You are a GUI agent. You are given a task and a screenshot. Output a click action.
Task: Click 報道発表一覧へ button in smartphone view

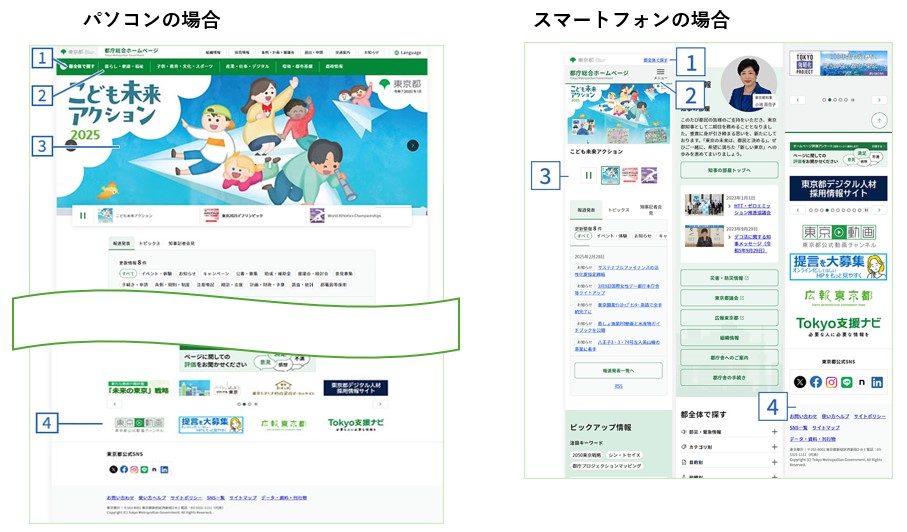tap(618, 371)
